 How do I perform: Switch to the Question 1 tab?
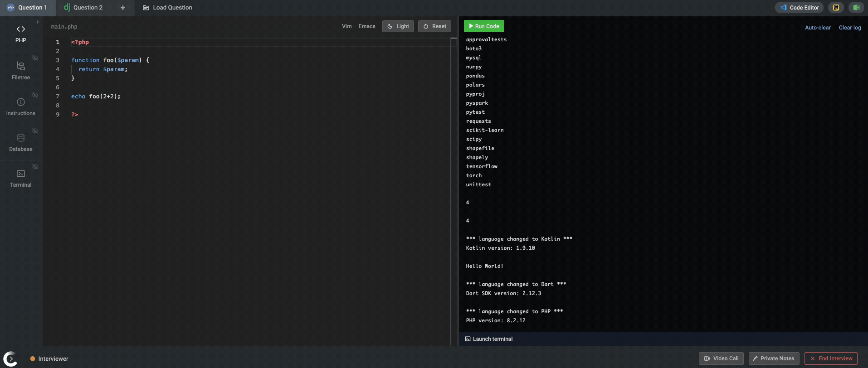(27, 8)
